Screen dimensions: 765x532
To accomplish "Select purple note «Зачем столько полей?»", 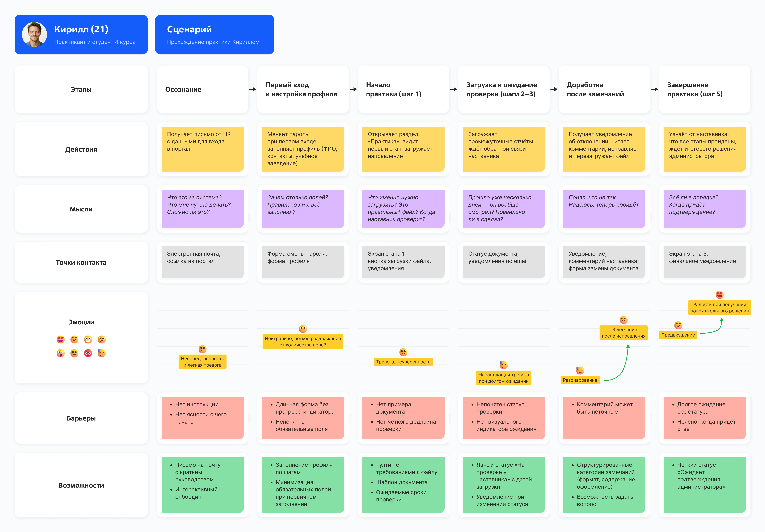I will [x=303, y=209].
